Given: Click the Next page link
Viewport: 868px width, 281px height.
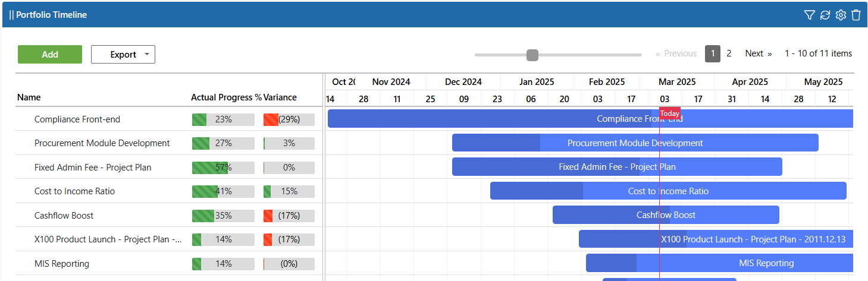Looking at the screenshot, I should [759, 53].
